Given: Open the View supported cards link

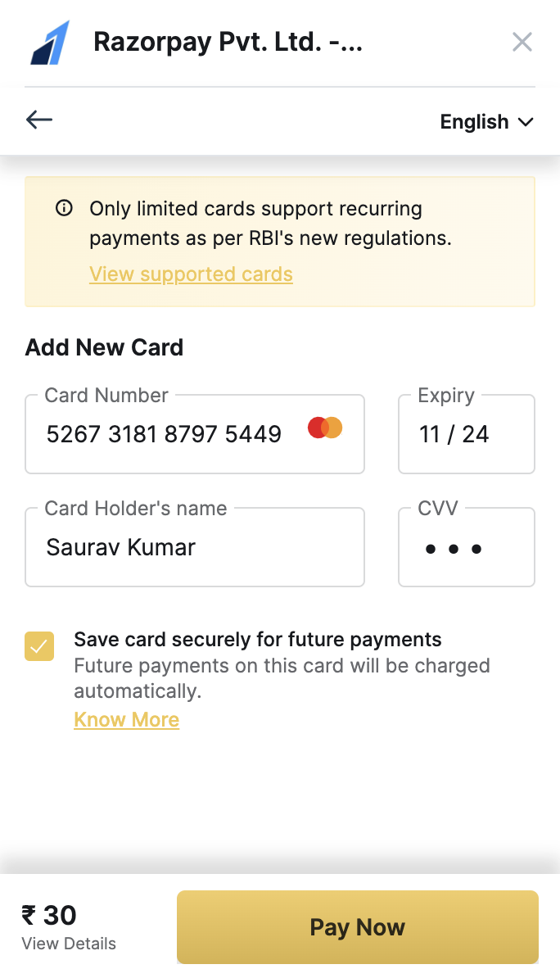Looking at the screenshot, I should (x=191, y=274).
